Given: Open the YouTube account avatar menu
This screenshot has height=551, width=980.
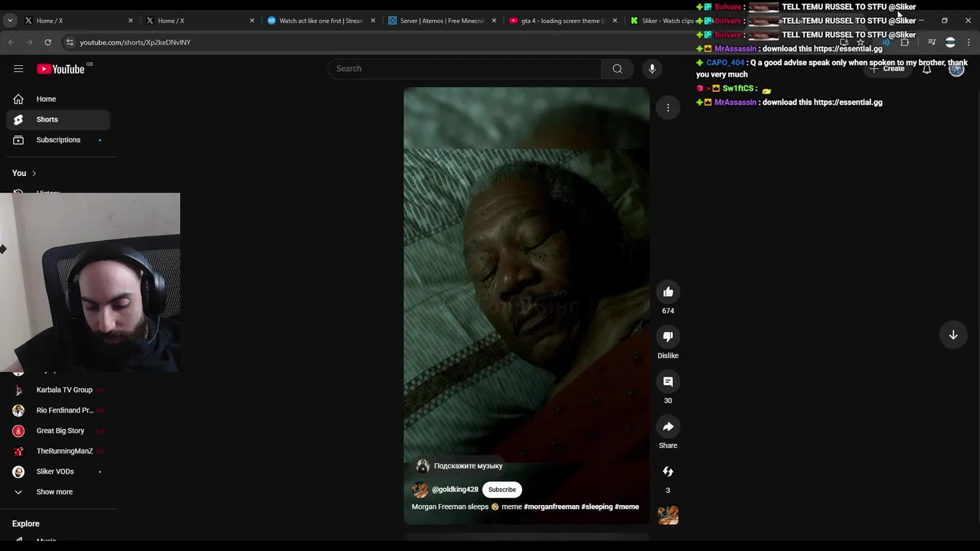Looking at the screenshot, I should pyautogui.click(x=956, y=69).
